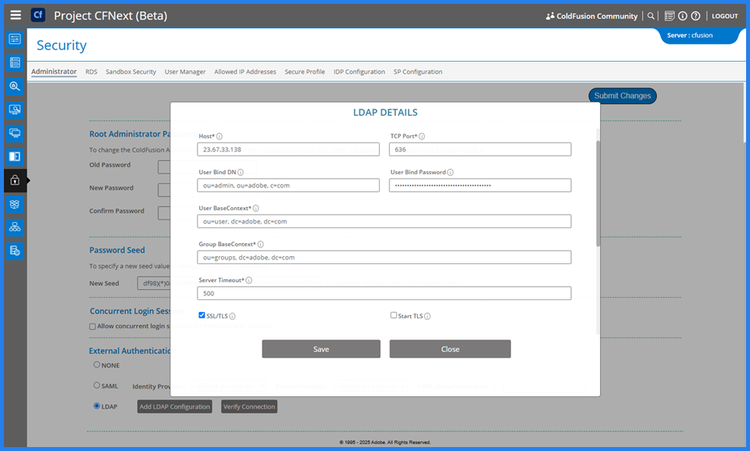750x451 pixels.
Task: Open the help question mark icon
Action: (x=695, y=16)
